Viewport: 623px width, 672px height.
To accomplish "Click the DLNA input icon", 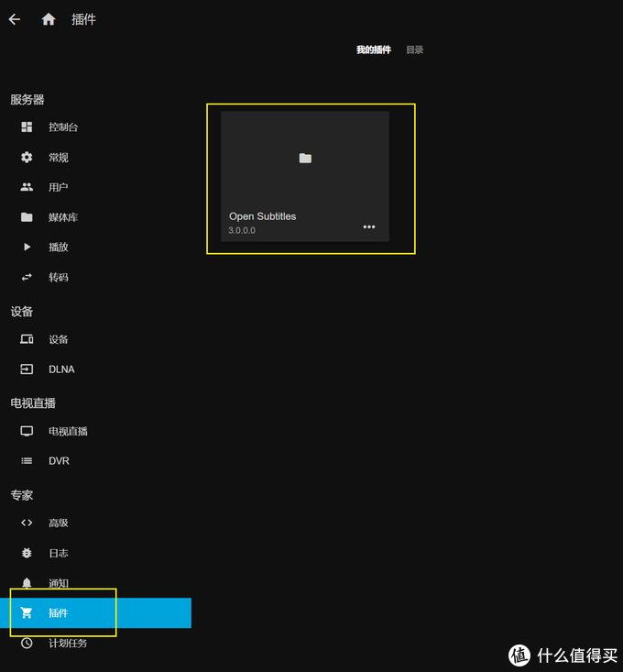I will point(27,369).
